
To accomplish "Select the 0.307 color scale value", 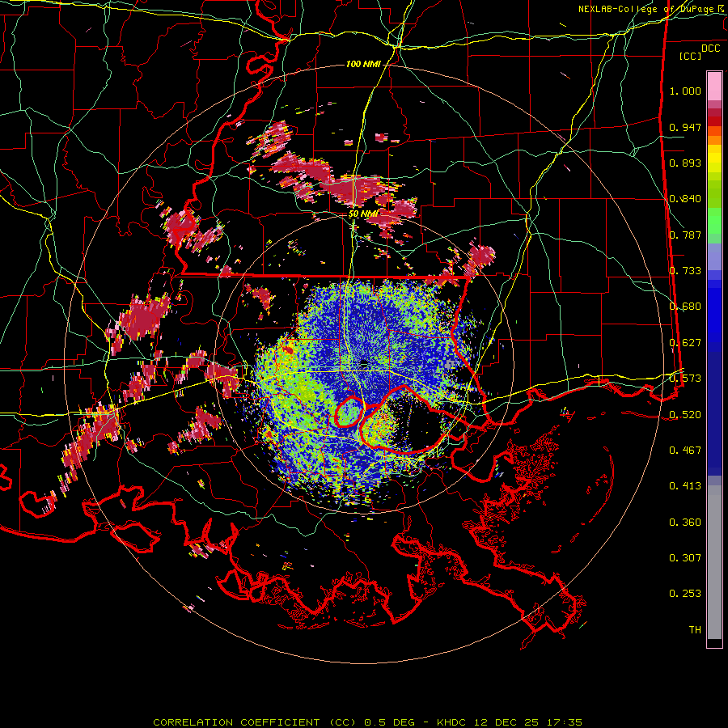I will coord(685,558).
